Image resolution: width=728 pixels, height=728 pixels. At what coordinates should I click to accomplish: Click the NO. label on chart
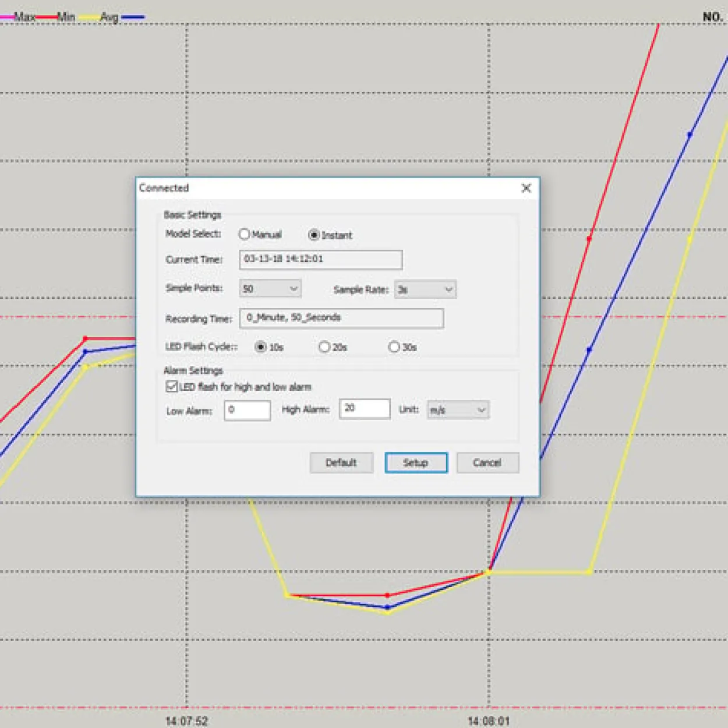pos(713,17)
